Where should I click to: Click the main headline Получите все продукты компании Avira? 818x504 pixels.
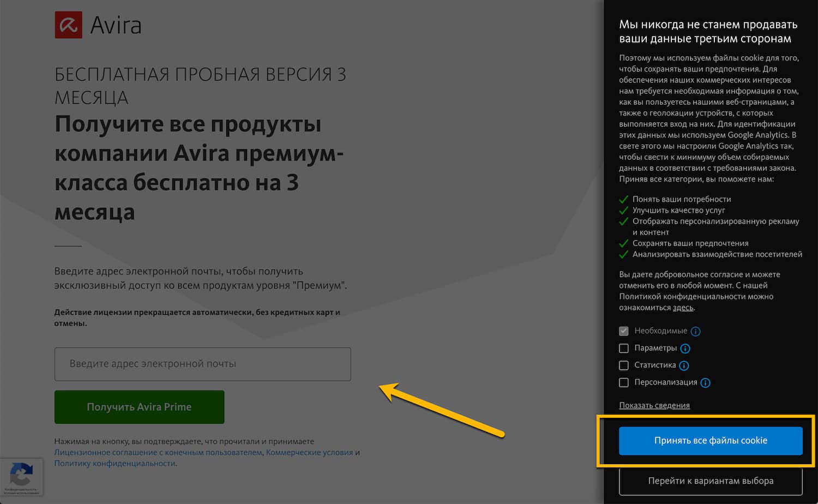(x=199, y=168)
